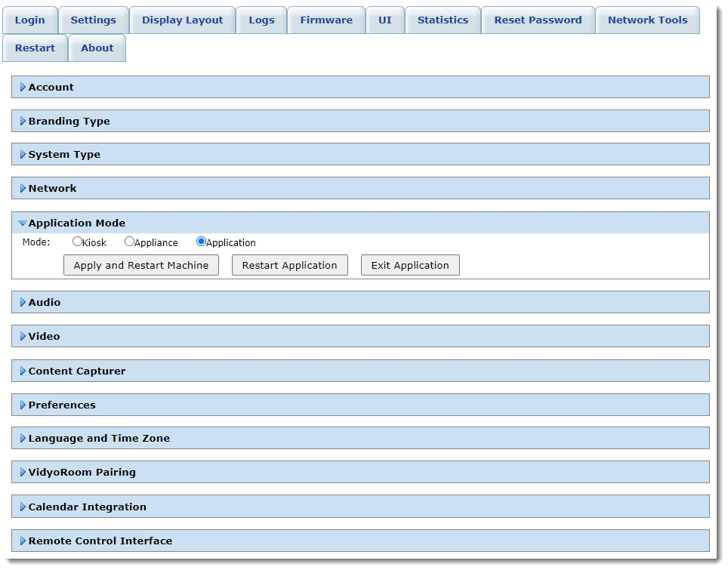Open the Firmware tab

pos(326,20)
